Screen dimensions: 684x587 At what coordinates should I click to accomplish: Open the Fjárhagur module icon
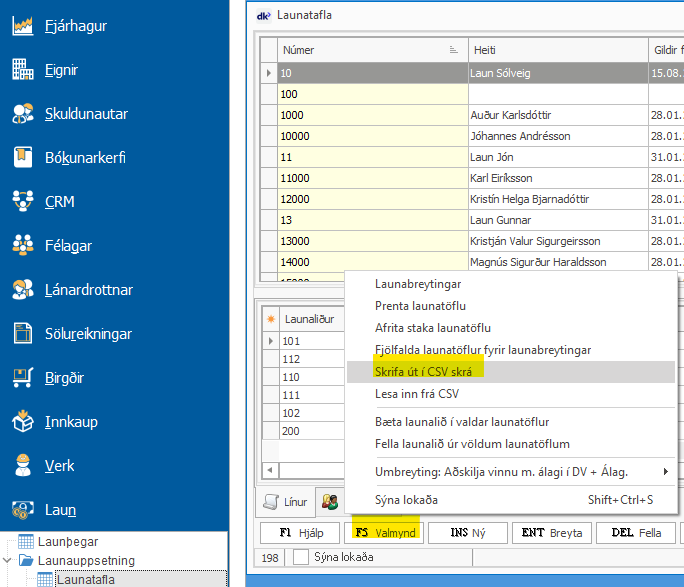point(23,26)
